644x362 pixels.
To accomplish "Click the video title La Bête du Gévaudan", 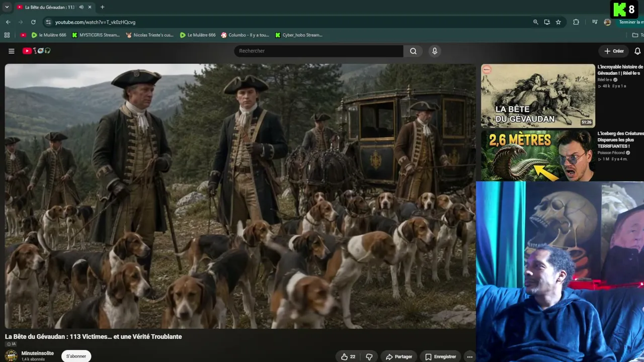I will point(94,336).
